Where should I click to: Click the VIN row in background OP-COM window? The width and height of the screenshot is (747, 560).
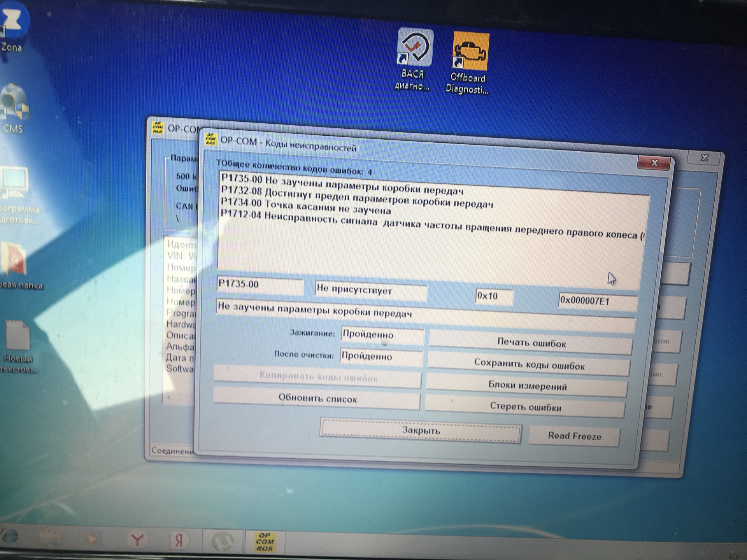pos(181,255)
